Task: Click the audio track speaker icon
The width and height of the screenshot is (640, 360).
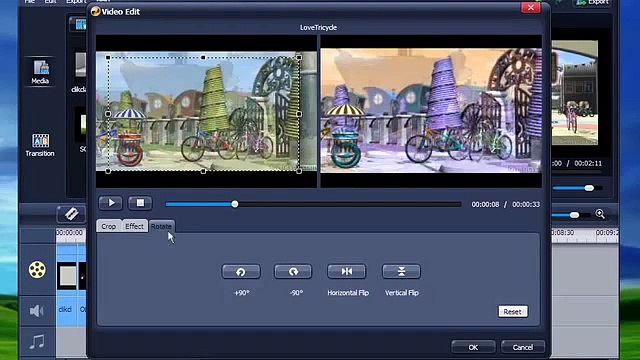Action: pyautogui.click(x=37, y=311)
